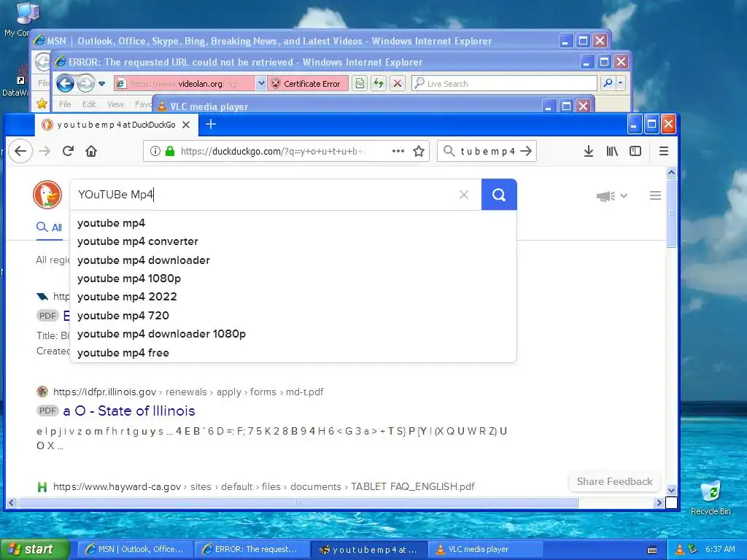This screenshot has height=560, width=747.
Task: Expand IE address bar dropdown
Action: (260, 84)
